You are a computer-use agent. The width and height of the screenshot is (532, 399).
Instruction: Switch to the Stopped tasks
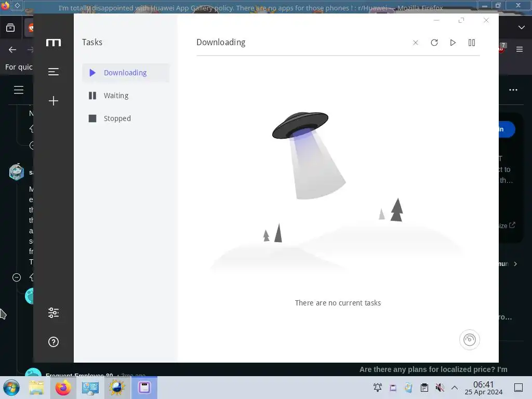click(126, 118)
